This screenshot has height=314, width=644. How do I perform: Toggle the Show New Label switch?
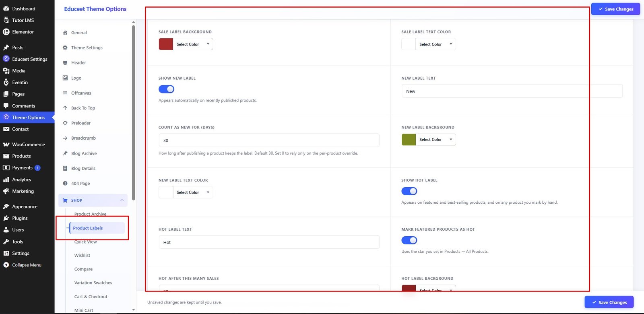[x=166, y=89]
